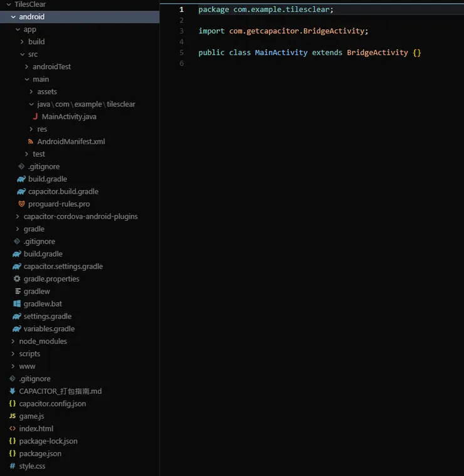This screenshot has width=464, height=476.
Task: Click the XML icon next to AndroidManifest.xml
Action: (x=31, y=142)
